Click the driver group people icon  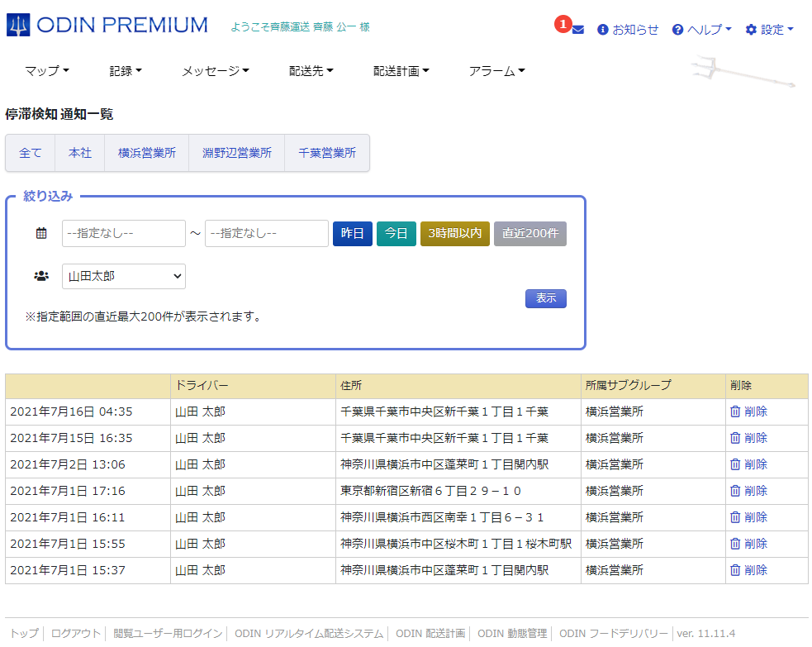point(41,277)
